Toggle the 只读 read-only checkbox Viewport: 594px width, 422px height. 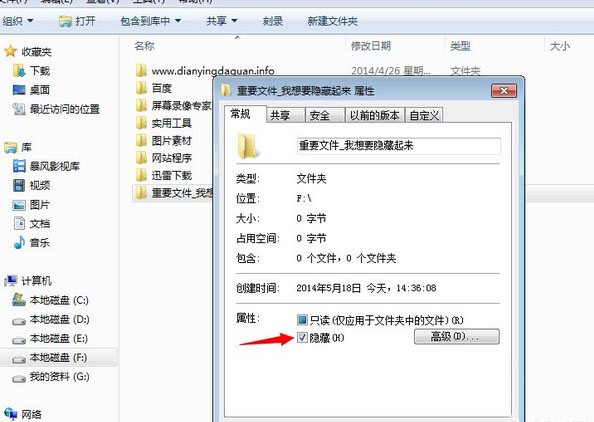pyautogui.click(x=302, y=320)
